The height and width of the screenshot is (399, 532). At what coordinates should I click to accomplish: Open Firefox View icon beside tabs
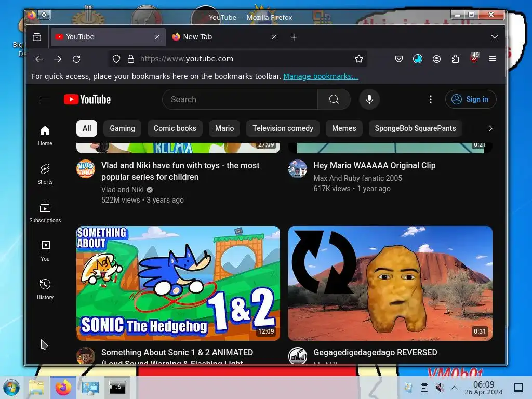coord(37,37)
